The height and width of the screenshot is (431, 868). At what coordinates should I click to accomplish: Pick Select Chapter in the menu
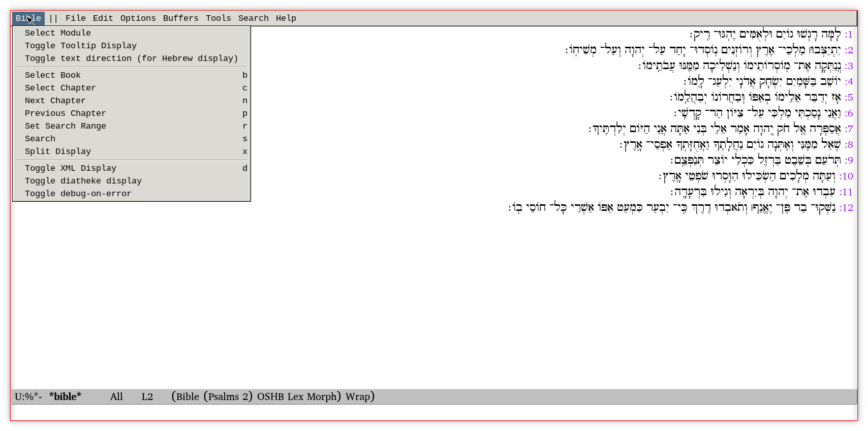point(60,88)
